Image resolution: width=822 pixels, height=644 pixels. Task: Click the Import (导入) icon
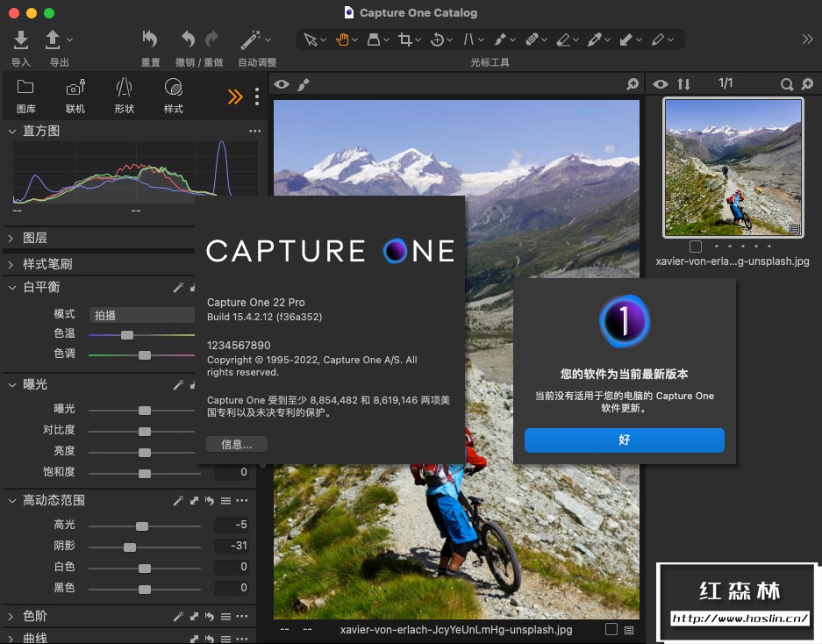[21, 39]
